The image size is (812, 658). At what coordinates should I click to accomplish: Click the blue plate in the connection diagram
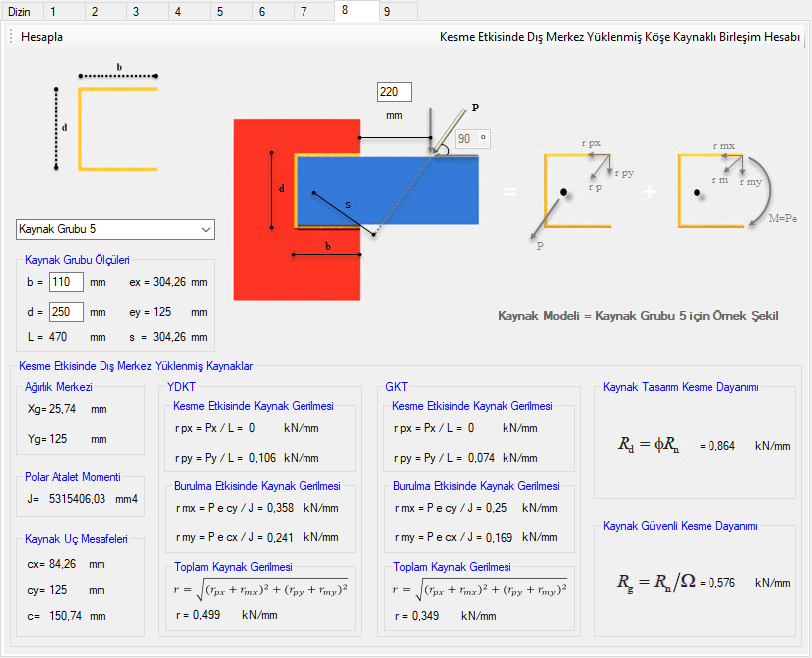click(x=387, y=190)
